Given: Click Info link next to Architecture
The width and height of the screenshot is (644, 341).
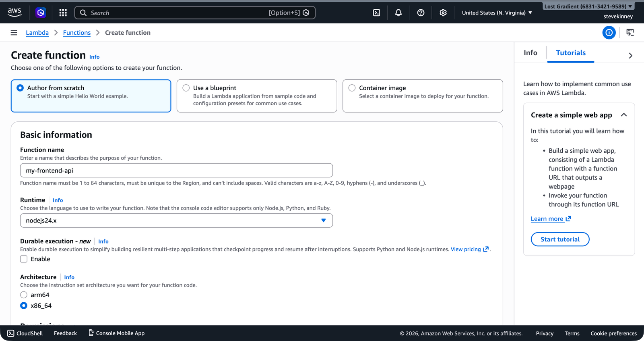Looking at the screenshot, I should pyautogui.click(x=69, y=277).
